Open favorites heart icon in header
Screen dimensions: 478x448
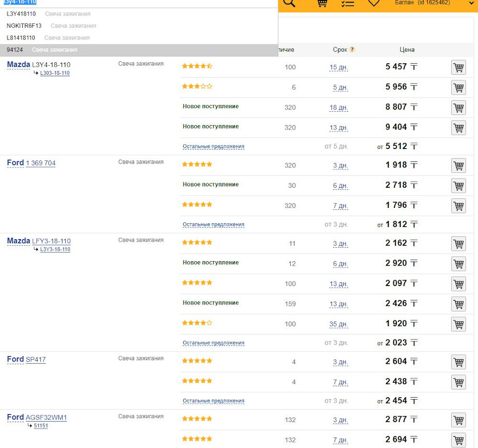pos(374,3)
